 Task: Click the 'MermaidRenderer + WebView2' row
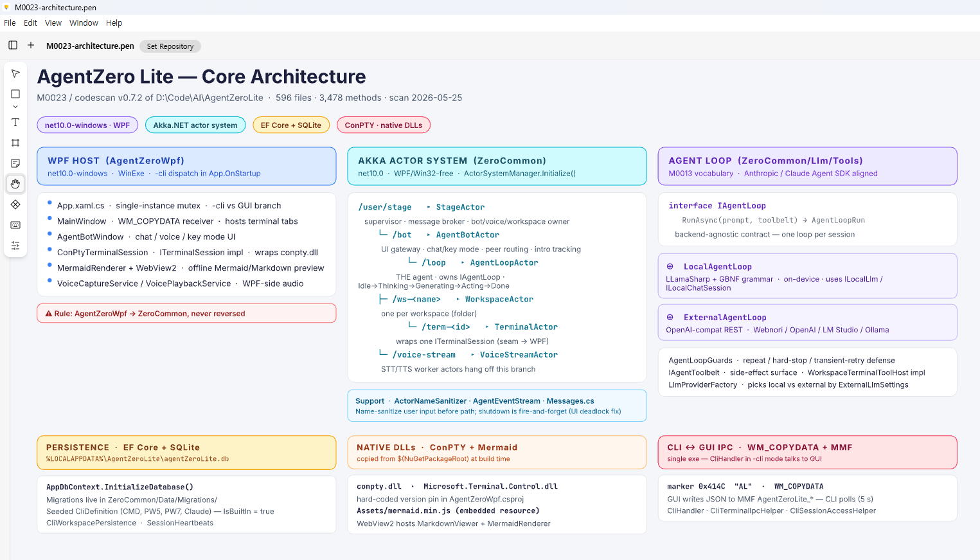(191, 268)
